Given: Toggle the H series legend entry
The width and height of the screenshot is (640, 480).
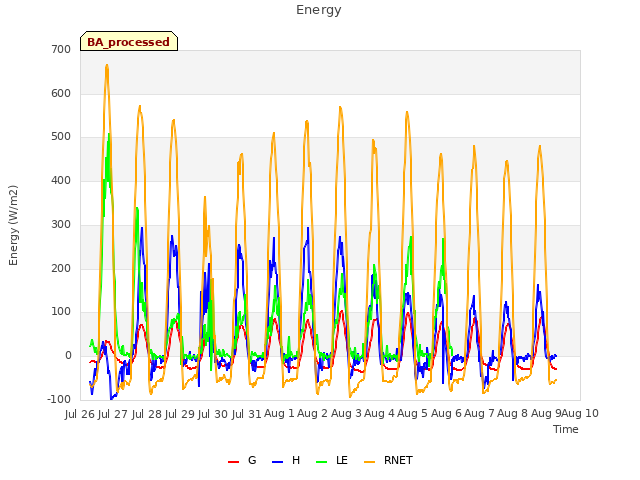Looking at the screenshot, I should tap(286, 461).
